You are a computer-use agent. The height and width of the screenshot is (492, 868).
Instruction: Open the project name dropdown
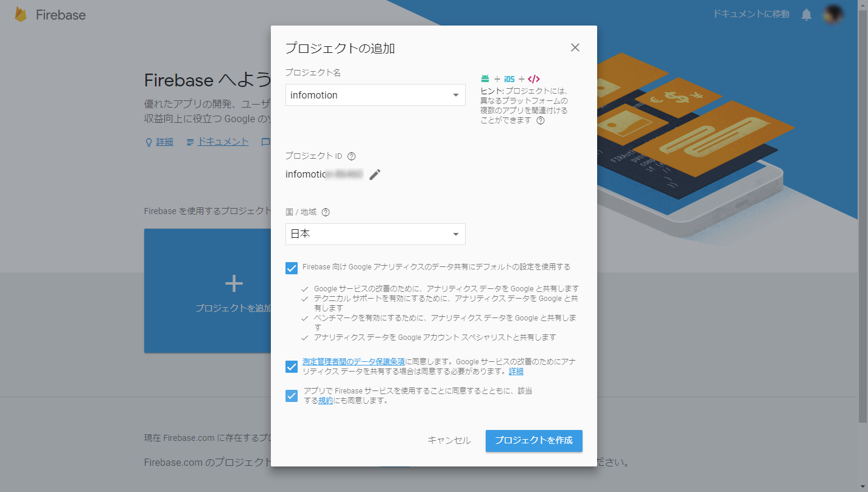click(x=455, y=95)
